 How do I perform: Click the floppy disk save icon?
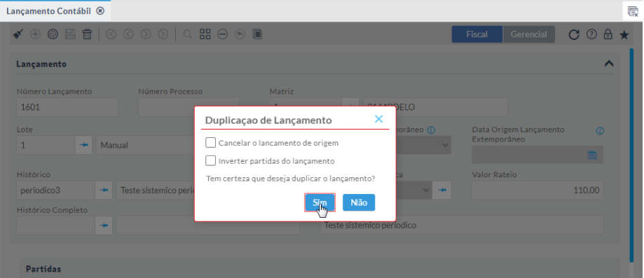coord(70,34)
